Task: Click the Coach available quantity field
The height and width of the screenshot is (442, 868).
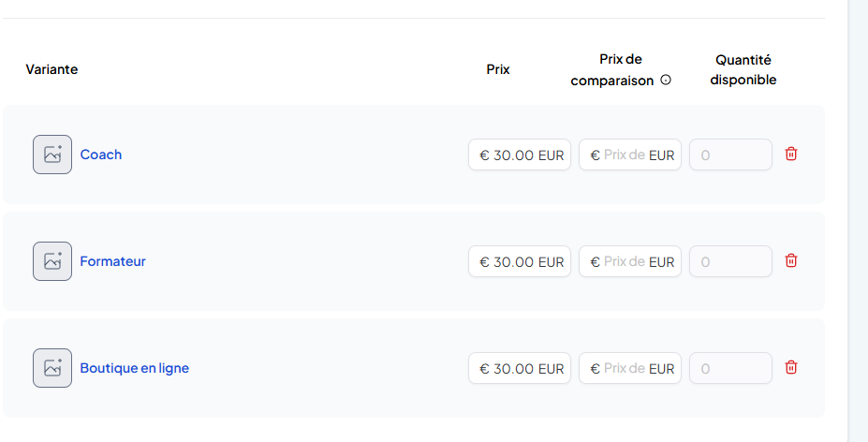Action: (x=730, y=155)
